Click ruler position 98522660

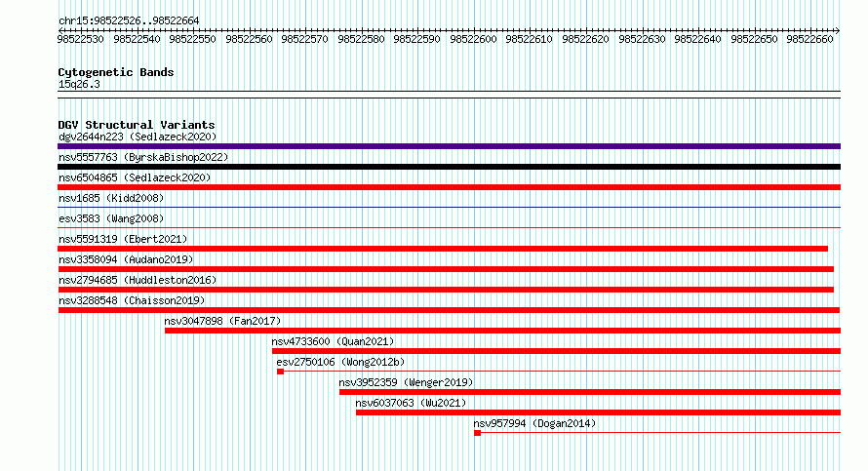(809, 39)
